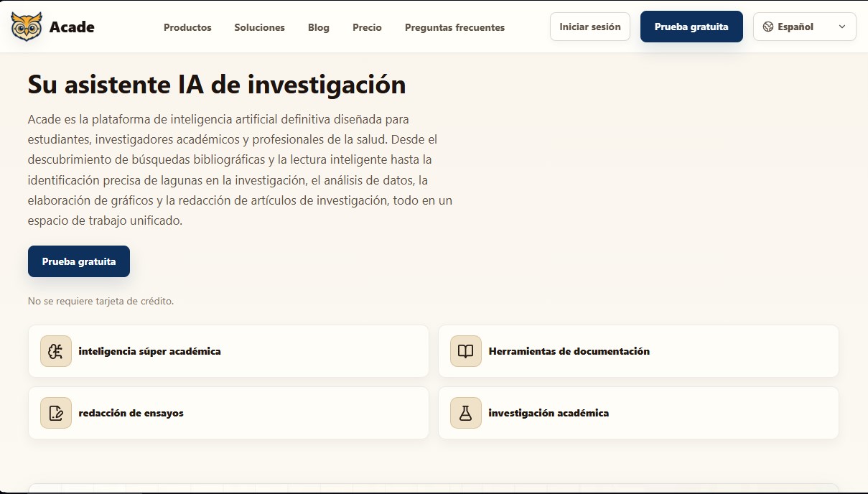Select the redacción de ensayos label
This screenshot has width=868, height=494.
pos(131,413)
